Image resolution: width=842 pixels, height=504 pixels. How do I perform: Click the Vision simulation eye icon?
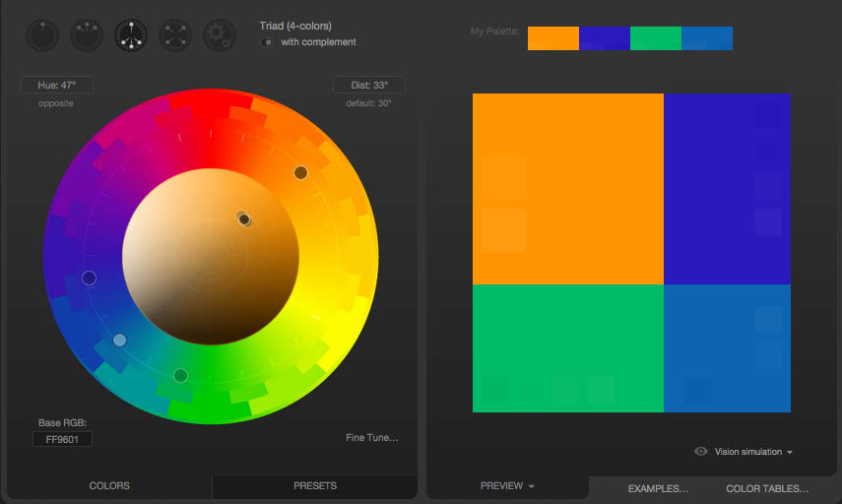(x=701, y=452)
